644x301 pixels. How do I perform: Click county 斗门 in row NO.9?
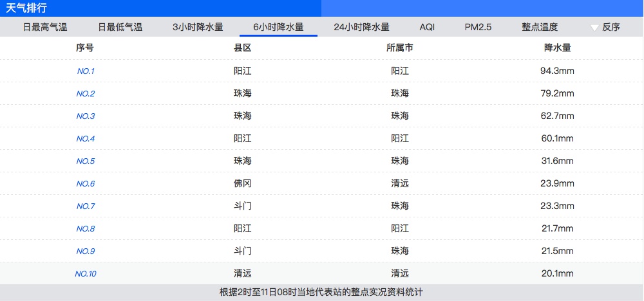click(x=242, y=251)
